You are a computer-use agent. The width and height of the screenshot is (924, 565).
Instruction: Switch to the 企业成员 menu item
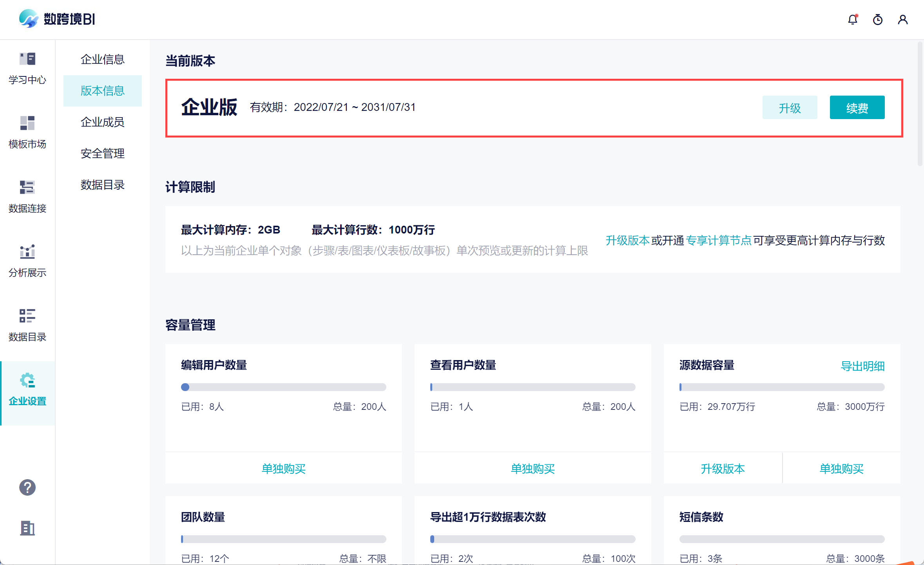(102, 122)
